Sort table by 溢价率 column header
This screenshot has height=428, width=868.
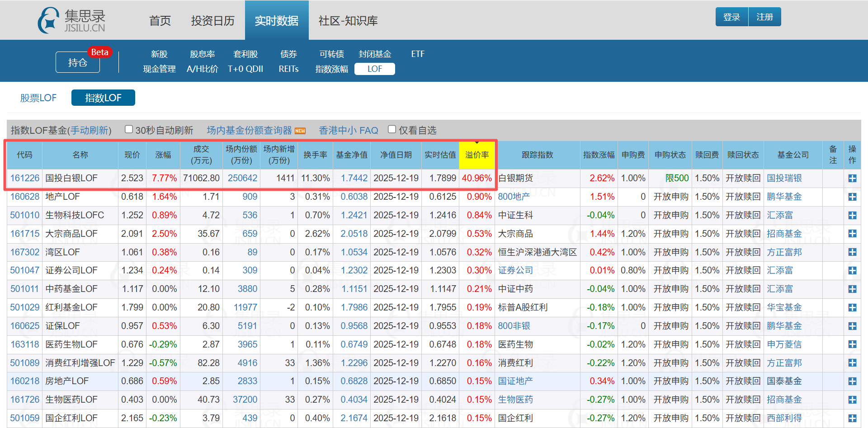pyautogui.click(x=477, y=155)
